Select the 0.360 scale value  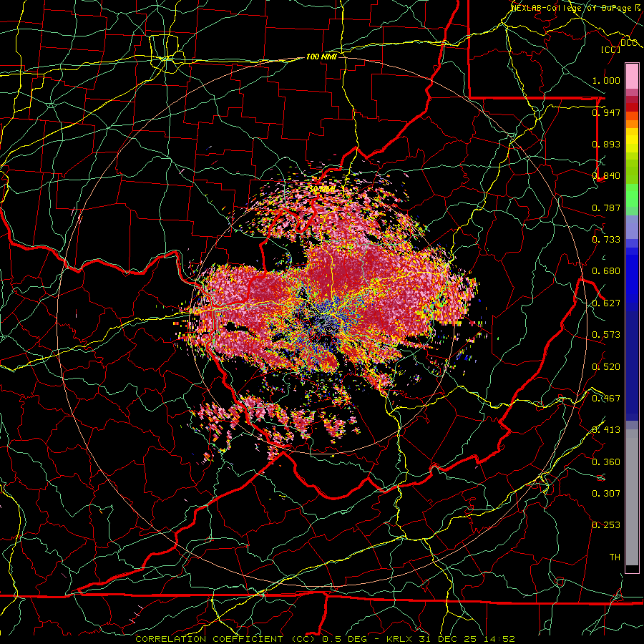click(x=606, y=462)
